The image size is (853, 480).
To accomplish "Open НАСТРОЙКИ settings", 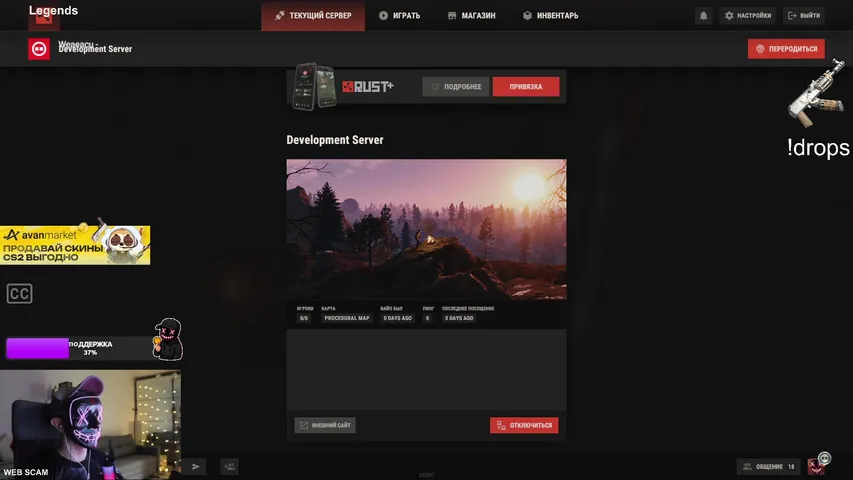I will (748, 15).
